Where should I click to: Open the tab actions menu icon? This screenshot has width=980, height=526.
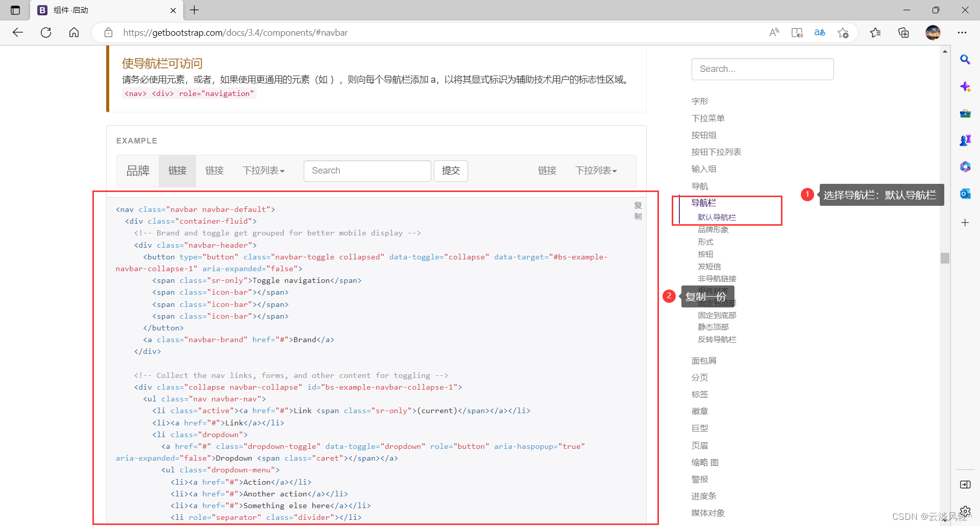pyautogui.click(x=15, y=10)
